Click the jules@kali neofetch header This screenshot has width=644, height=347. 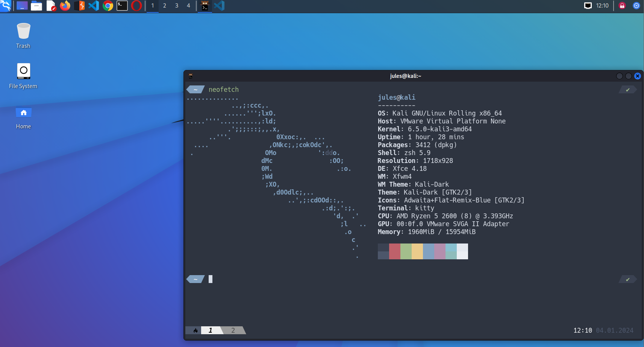[x=397, y=97]
